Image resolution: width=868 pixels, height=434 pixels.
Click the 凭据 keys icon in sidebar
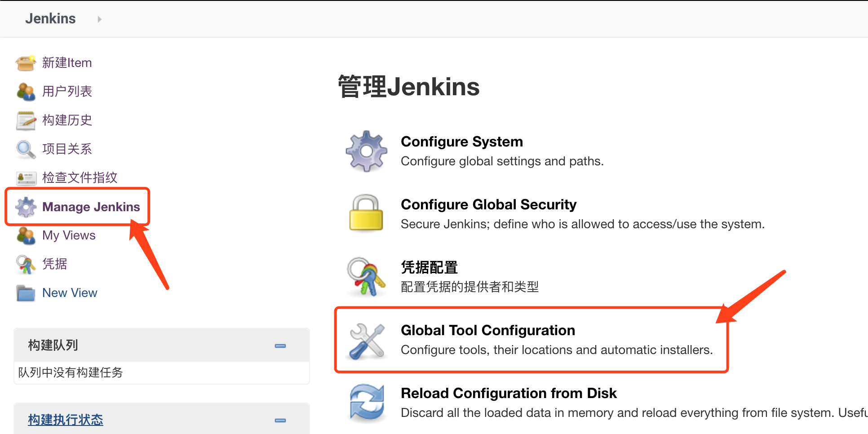pos(26,264)
